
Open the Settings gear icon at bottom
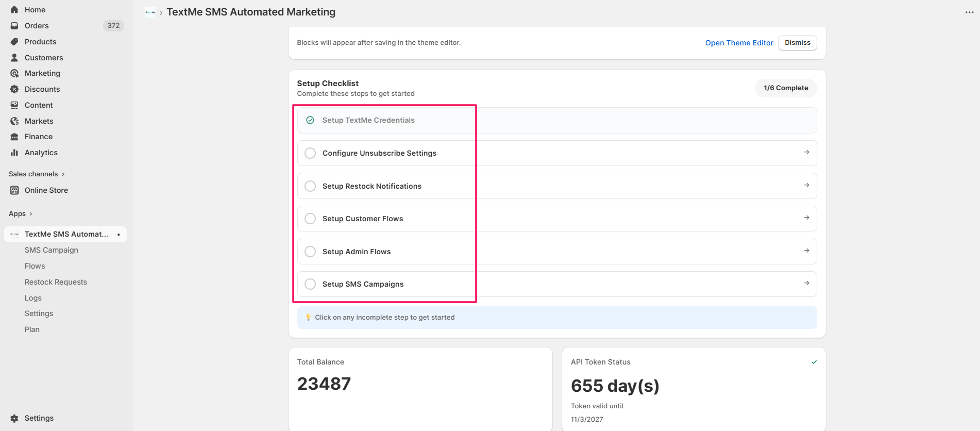(x=14, y=418)
